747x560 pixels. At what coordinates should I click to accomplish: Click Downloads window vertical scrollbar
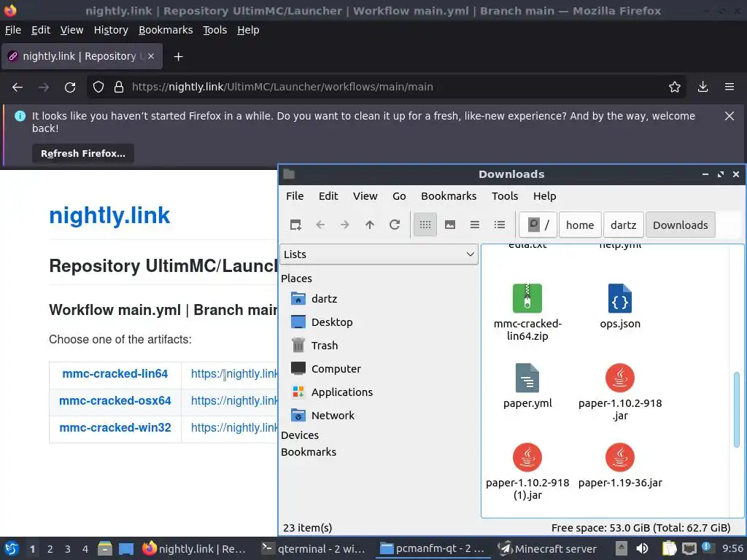click(x=737, y=410)
